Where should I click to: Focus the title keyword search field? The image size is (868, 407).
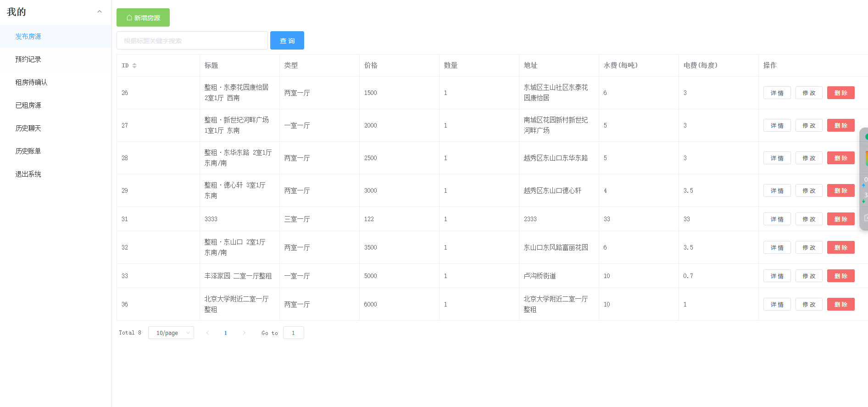192,40
